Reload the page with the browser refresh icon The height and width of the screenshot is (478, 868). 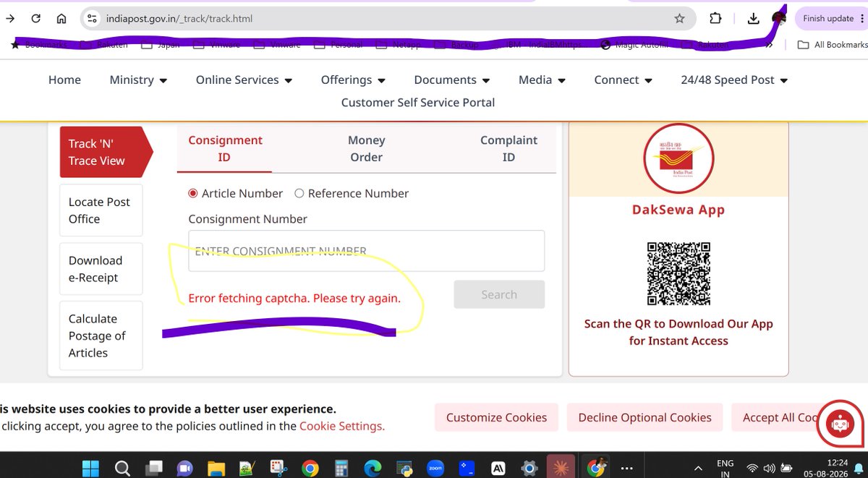(x=35, y=19)
